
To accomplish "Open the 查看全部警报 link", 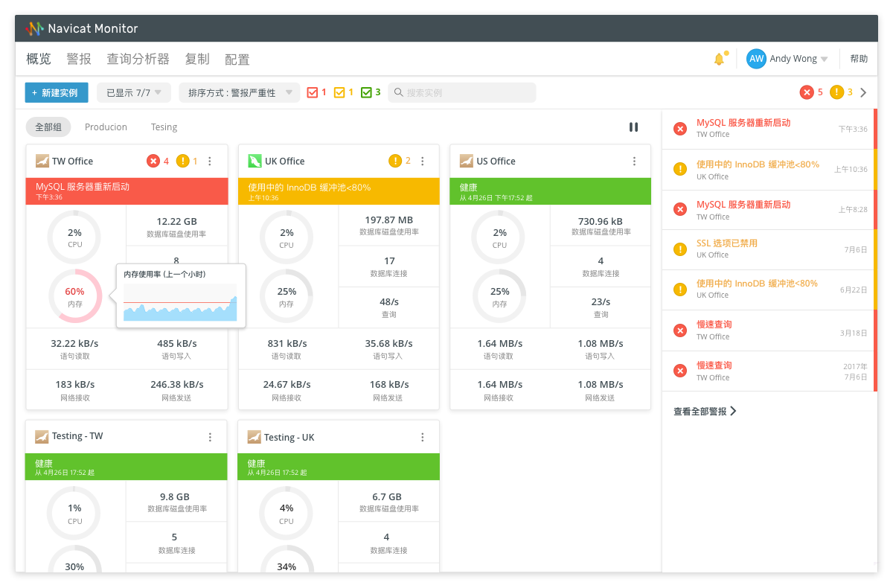I will (x=704, y=411).
